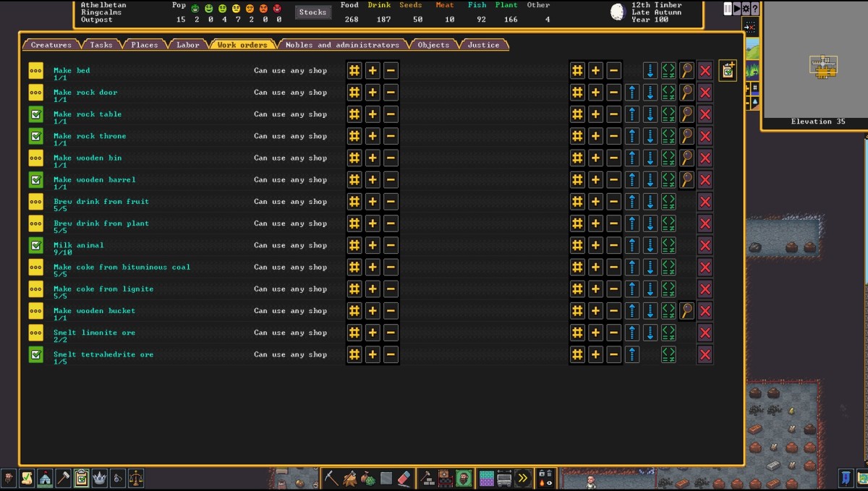Screen dimensions: 868x491
Task: Change shop for Milk animal via Can use any shop
Action: tap(290, 245)
